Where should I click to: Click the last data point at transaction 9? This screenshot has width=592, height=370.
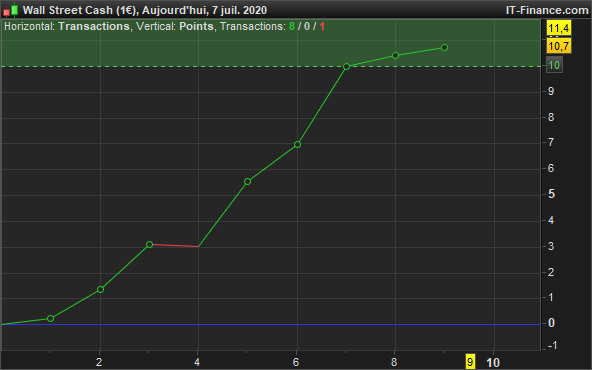point(445,48)
